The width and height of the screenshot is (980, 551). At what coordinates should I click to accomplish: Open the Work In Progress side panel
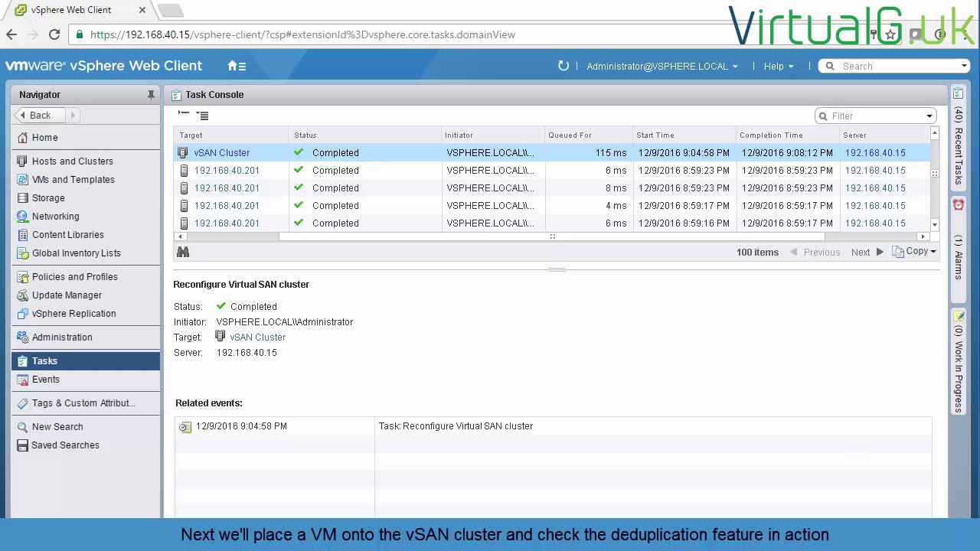point(958,361)
